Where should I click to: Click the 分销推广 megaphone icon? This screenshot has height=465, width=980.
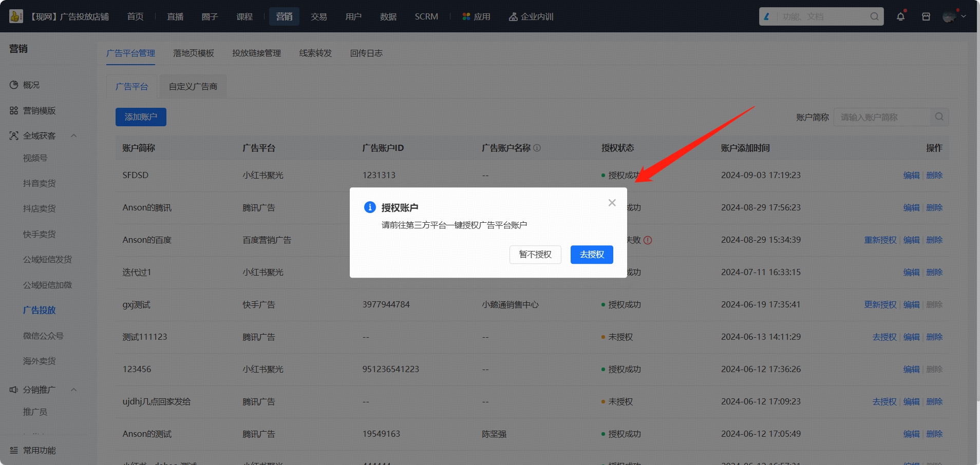14,390
